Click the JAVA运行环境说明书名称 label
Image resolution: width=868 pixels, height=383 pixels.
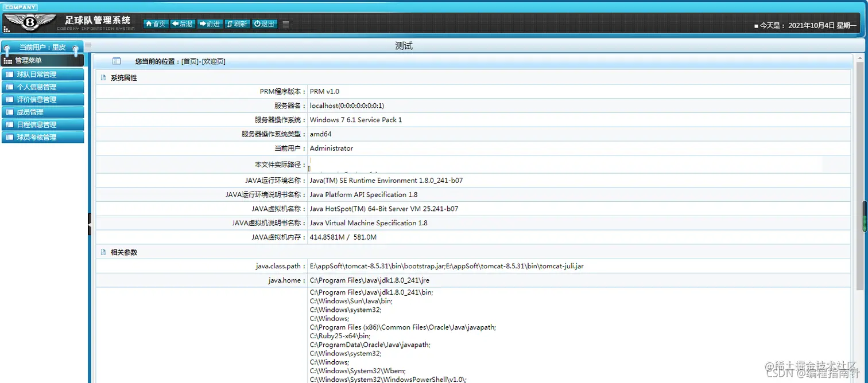coord(266,195)
